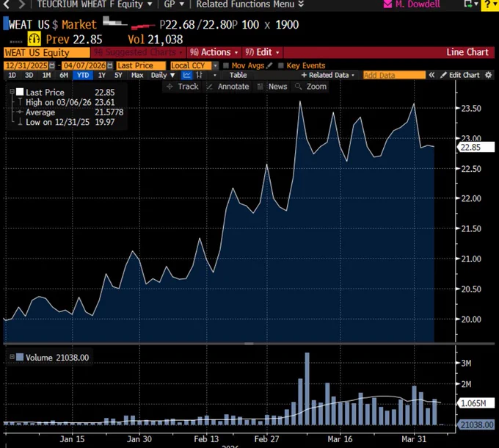Select the 1D range tab
Viewport: 499px width, 448px height.
[x=12, y=75]
